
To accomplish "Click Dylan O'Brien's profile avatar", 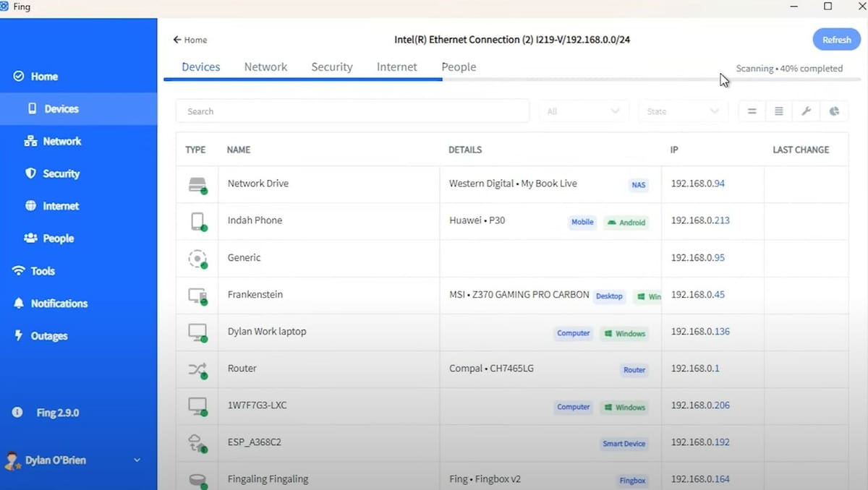I will click(x=13, y=460).
